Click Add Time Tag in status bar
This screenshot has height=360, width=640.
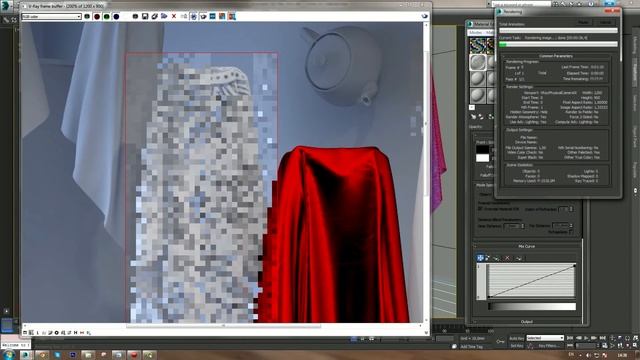coord(471,346)
